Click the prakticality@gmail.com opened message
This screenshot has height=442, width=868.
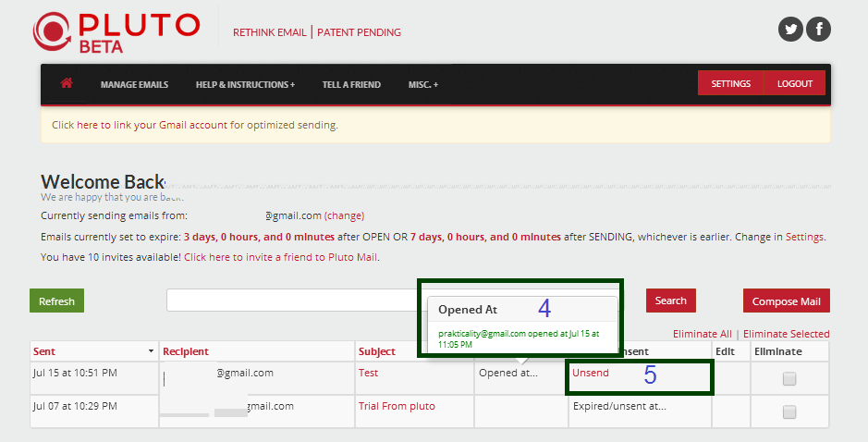[519, 339]
